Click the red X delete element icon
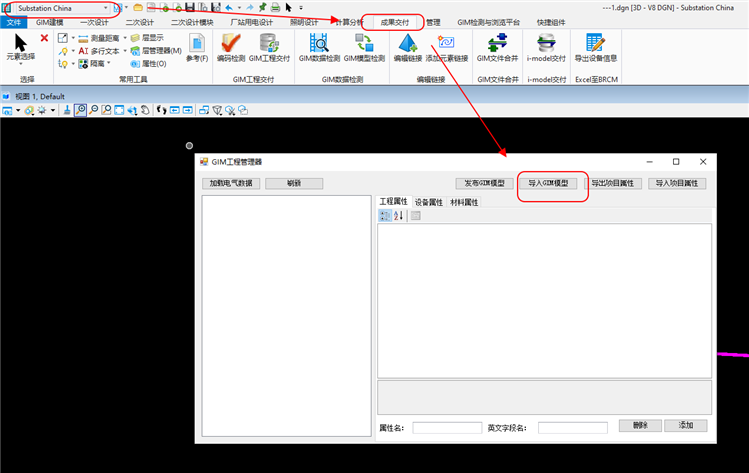Viewport: 749px width, 473px height. pyautogui.click(x=44, y=38)
